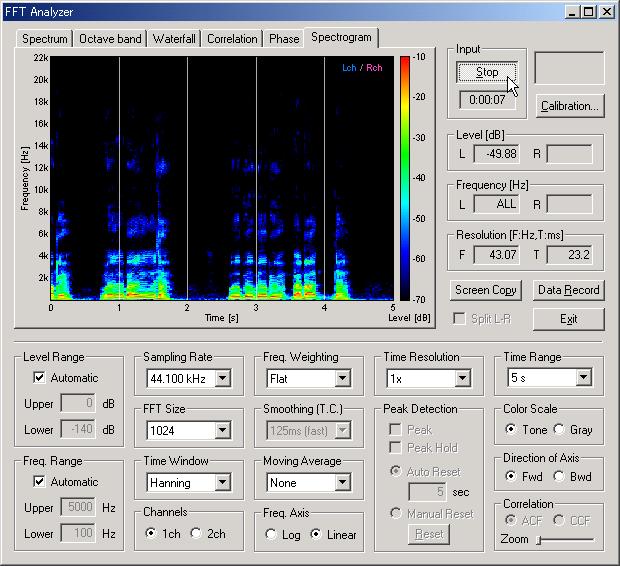Viewport: 620px width, 566px height.
Task: Click the L frequency value ALL
Action: [497, 204]
